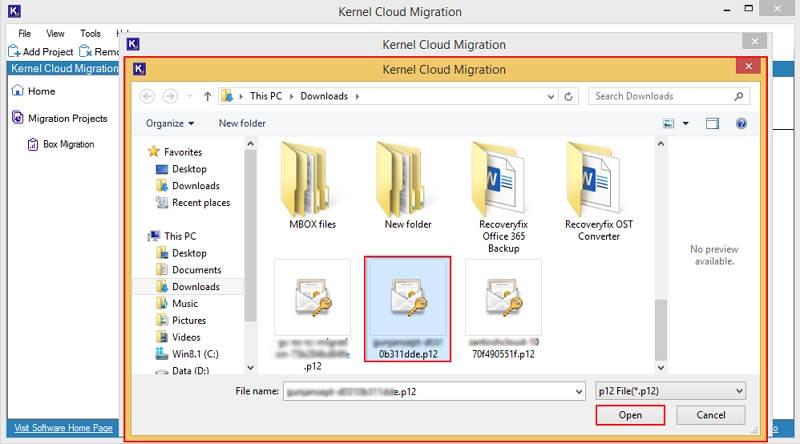800x444 pixels.
Task: Click the Forward navigation arrow in file dialog
Action: [x=170, y=96]
